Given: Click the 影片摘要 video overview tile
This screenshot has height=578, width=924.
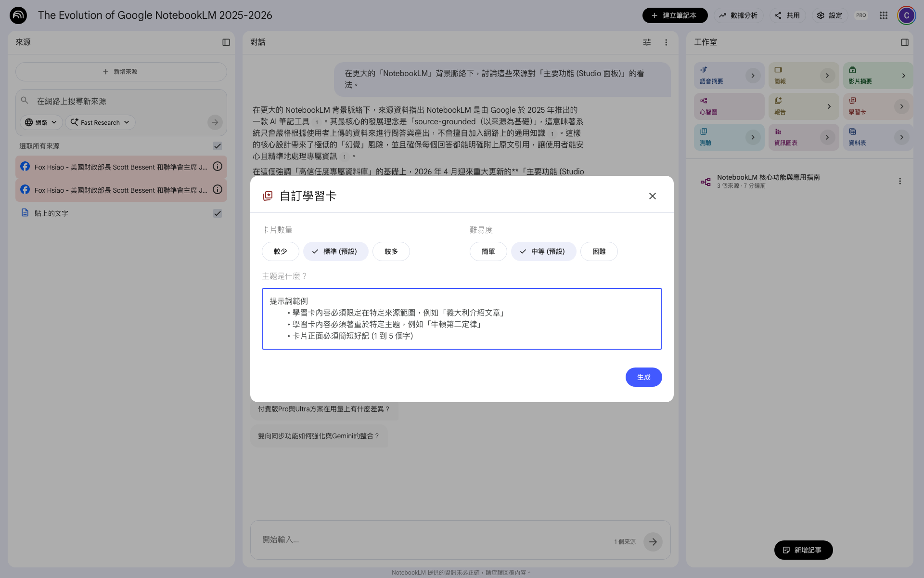Looking at the screenshot, I should [878, 76].
